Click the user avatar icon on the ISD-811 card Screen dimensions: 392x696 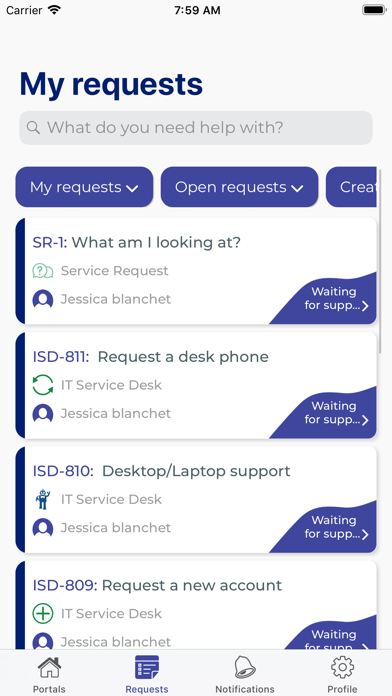tap(43, 413)
